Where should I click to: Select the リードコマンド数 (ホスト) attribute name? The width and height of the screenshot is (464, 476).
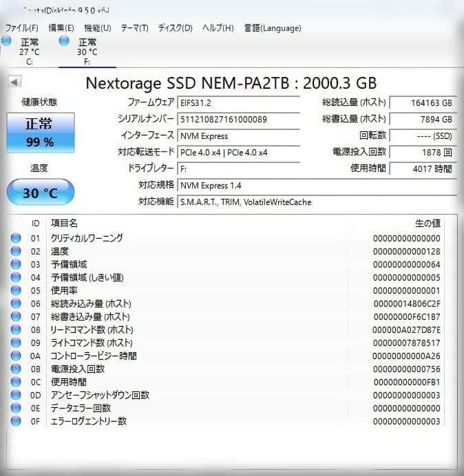[x=92, y=329]
